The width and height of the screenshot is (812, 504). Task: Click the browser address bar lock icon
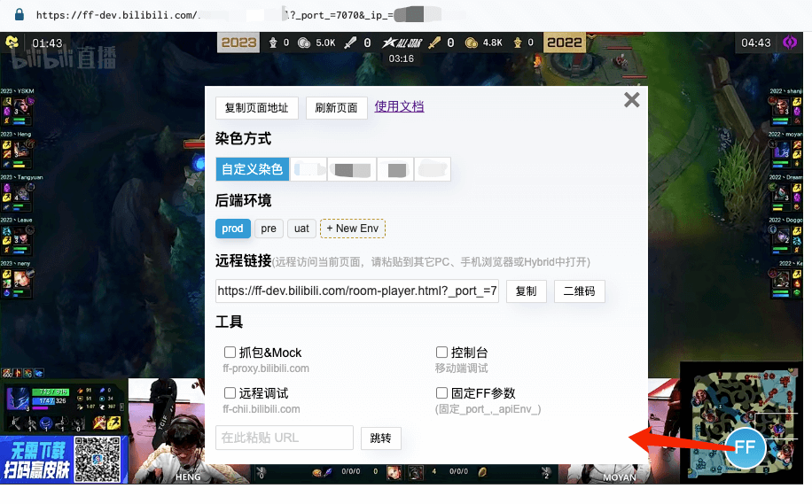(x=19, y=15)
